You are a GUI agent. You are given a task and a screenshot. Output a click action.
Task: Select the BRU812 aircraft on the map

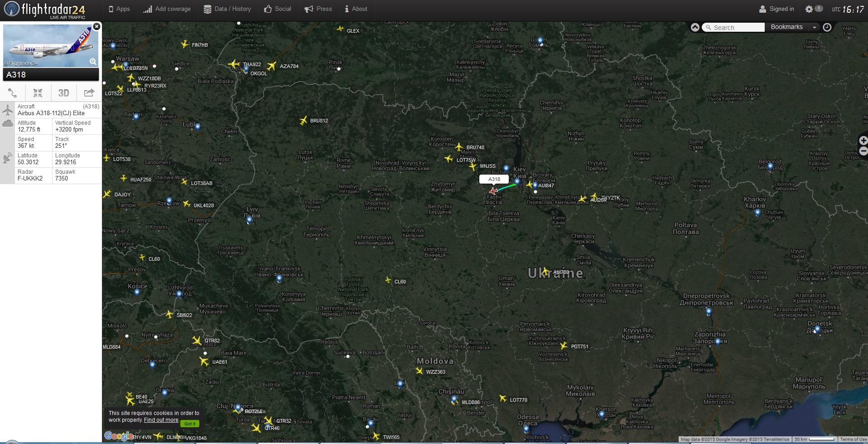(x=304, y=121)
